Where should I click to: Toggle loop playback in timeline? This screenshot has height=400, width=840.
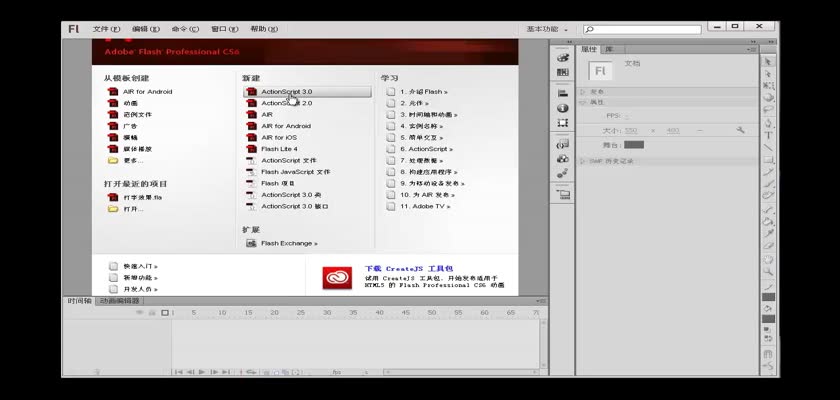click(251, 372)
